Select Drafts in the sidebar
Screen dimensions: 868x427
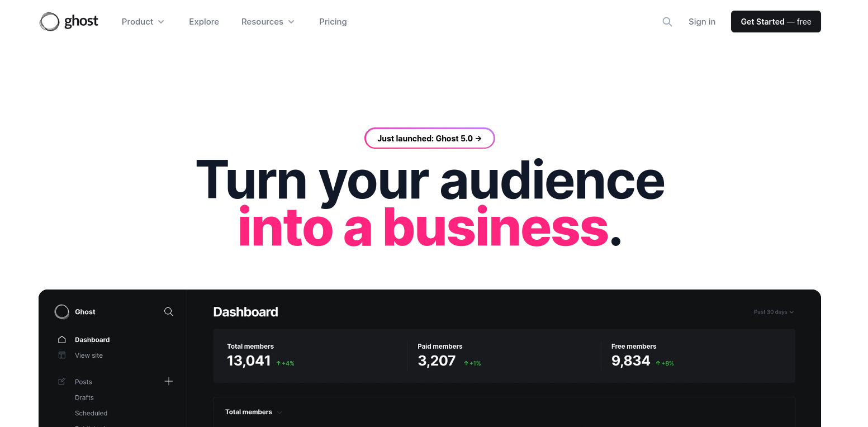point(84,397)
